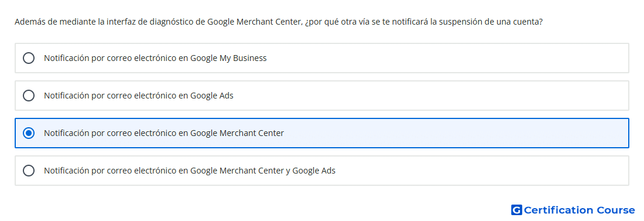
Task: Click the selected Google Merchant Center radio button
Action: coord(29,133)
